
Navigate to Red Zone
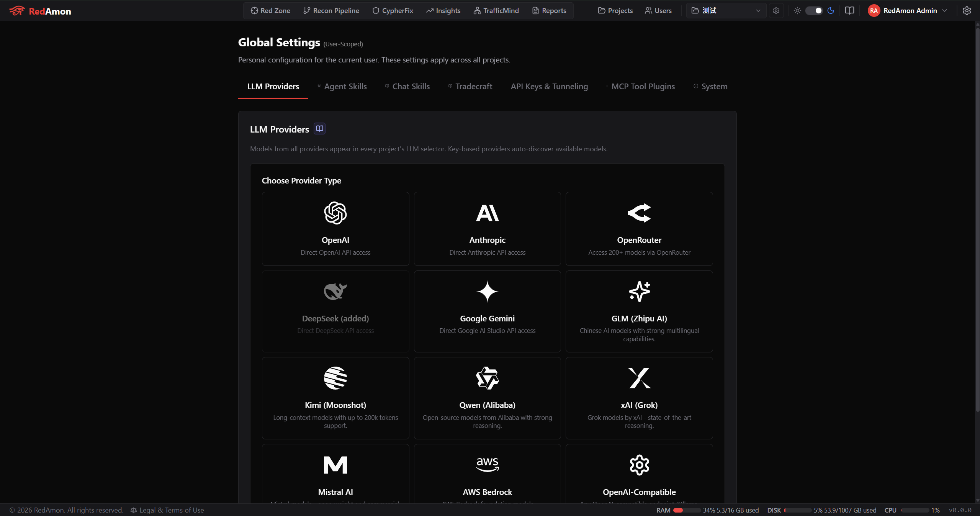[x=270, y=11]
